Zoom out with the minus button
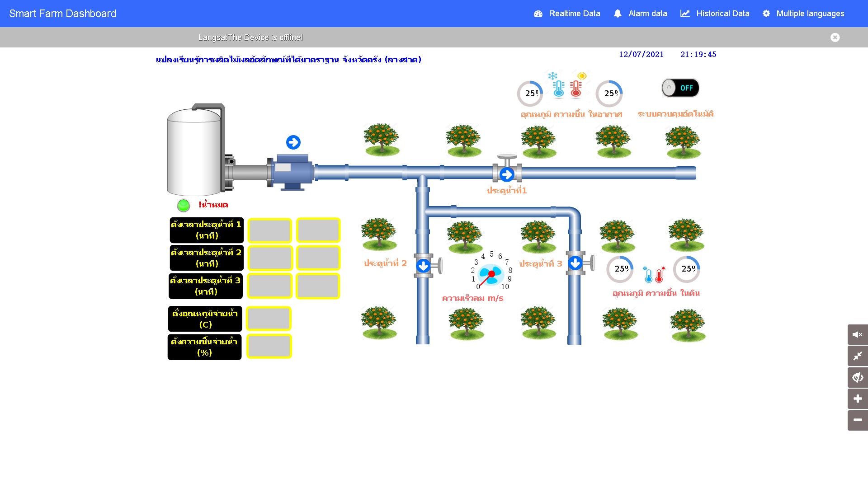Viewport: 868px width, 488px height. [857, 420]
